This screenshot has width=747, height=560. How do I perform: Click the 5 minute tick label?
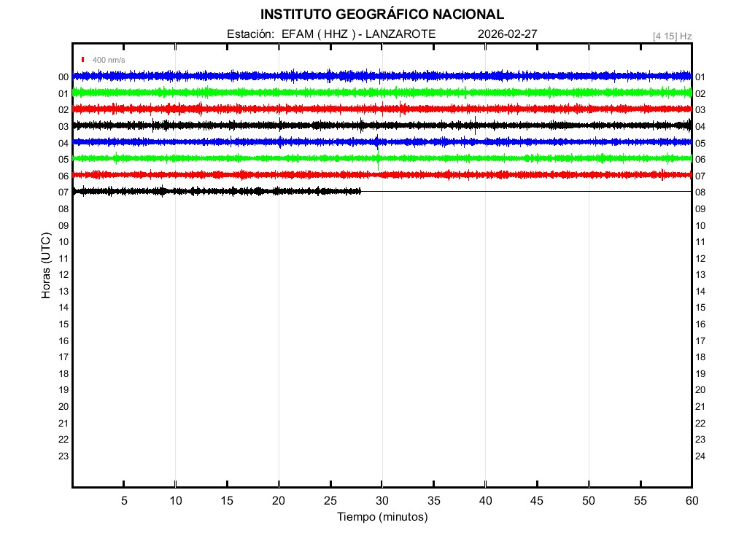point(124,501)
